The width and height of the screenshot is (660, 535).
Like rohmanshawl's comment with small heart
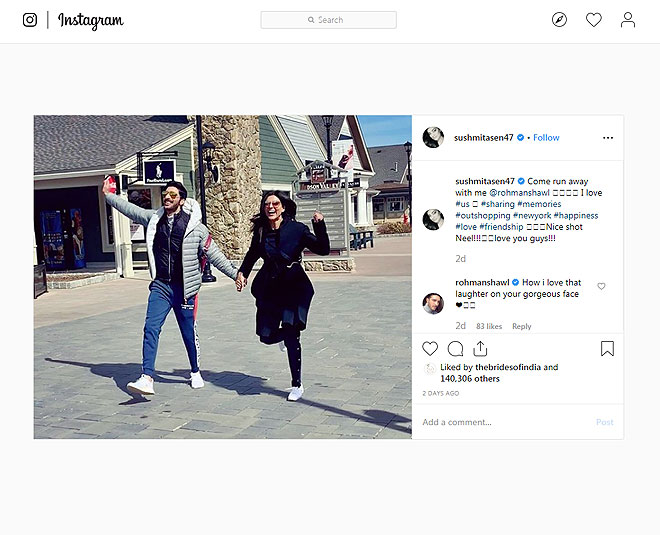[x=601, y=287]
